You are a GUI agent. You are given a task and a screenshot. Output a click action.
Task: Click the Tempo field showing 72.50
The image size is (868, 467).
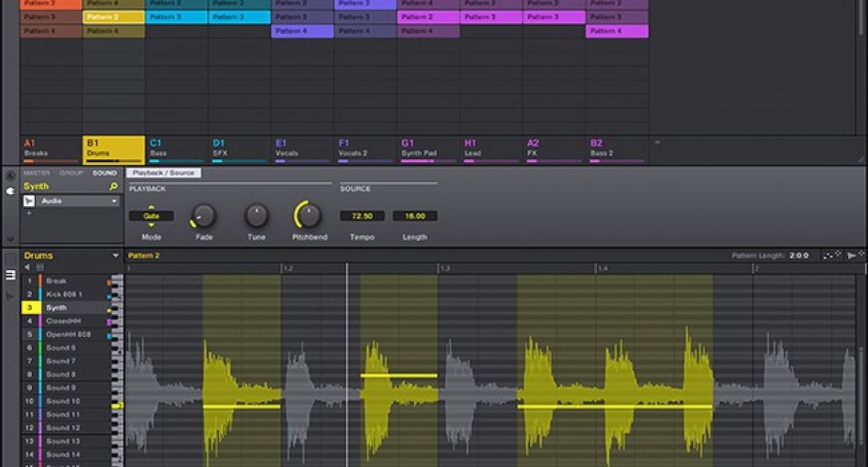pos(362,216)
